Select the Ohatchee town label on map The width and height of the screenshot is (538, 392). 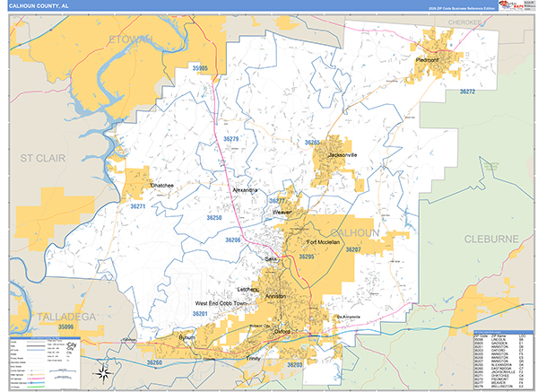click(162, 186)
